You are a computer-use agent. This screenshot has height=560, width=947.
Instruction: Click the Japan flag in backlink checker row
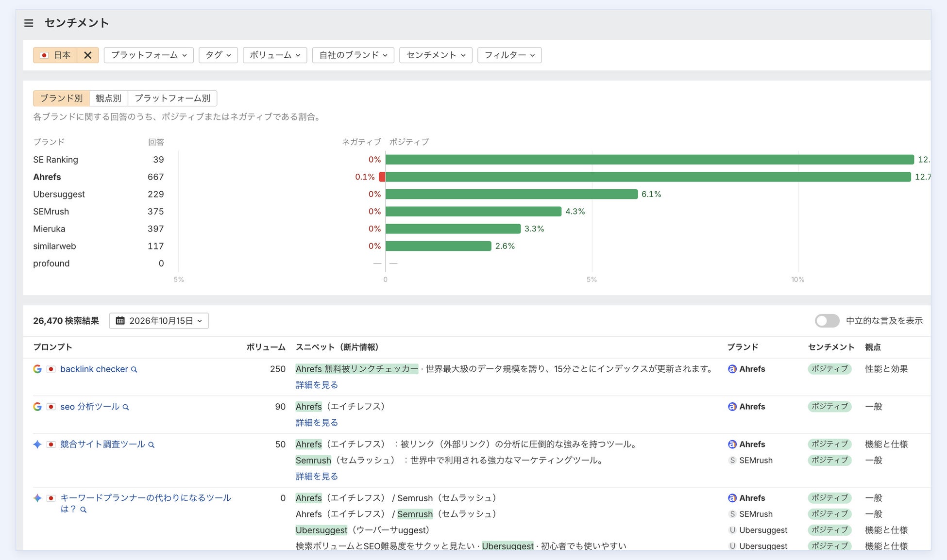(x=51, y=369)
